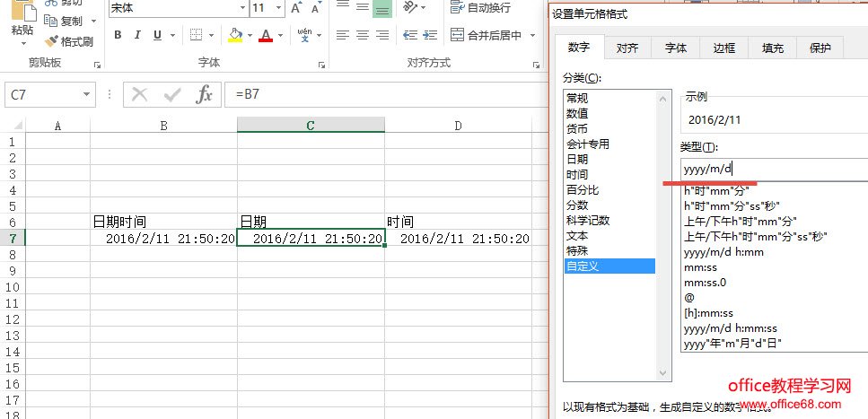Select cell D7 under 时间
The height and width of the screenshot is (419, 868).
(459, 239)
